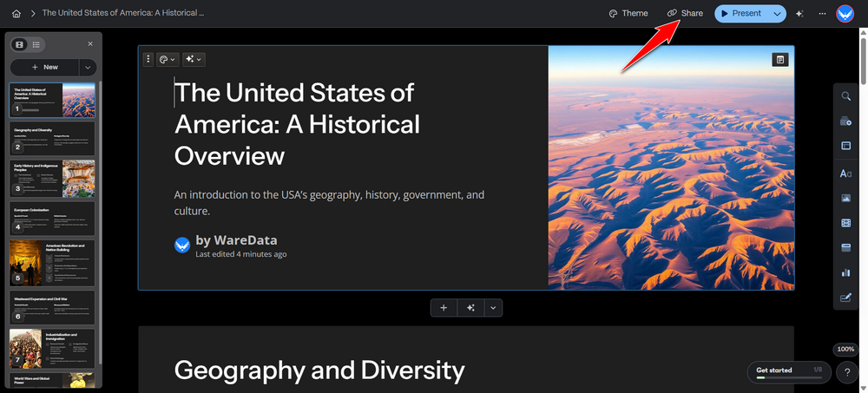Open the image insert tool
868x393 pixels.
coord(845,198)
